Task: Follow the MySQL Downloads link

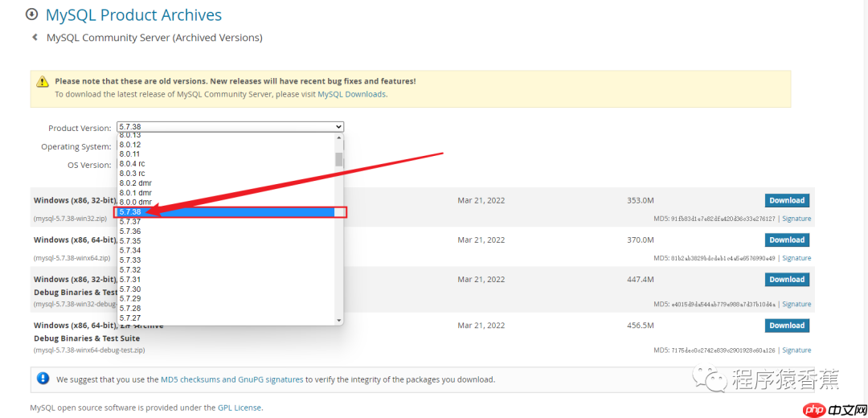Action: (x=351, y=94)
